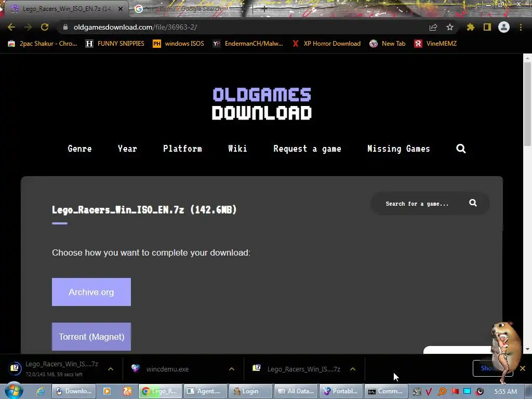Open the windows ISOS bookmark
Screen dimensions: 532x399
(x=179, y=44)
